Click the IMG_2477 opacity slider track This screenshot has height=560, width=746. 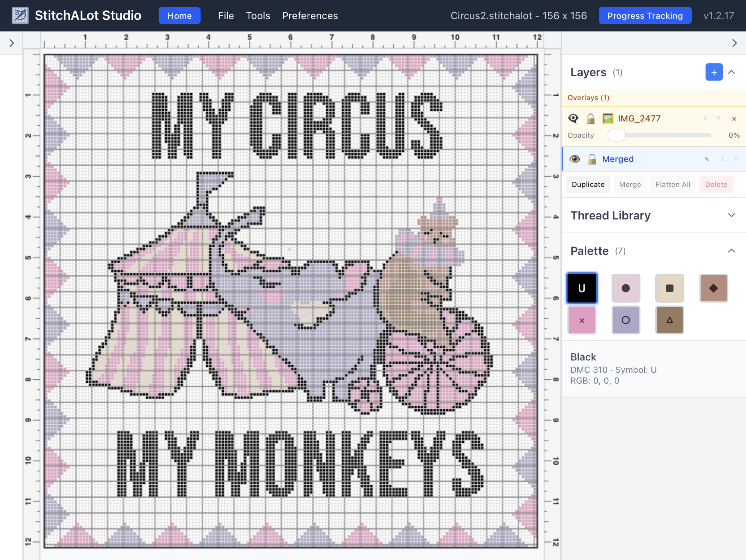click(668, 135)
